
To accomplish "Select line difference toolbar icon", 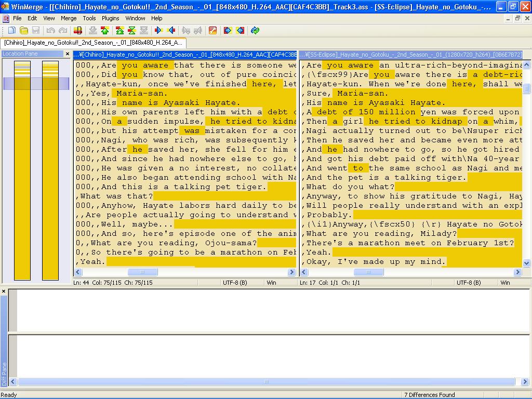I will coord(78,31).
